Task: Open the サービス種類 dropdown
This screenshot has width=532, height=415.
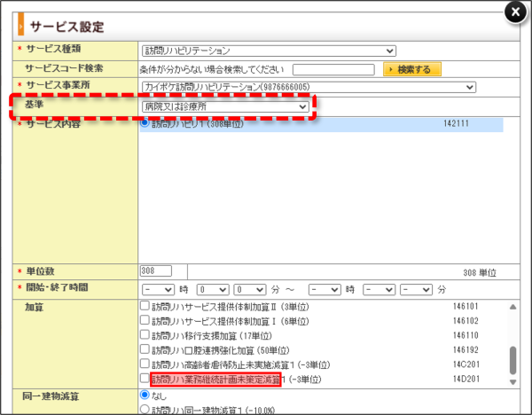Action: tap(269, 51)
